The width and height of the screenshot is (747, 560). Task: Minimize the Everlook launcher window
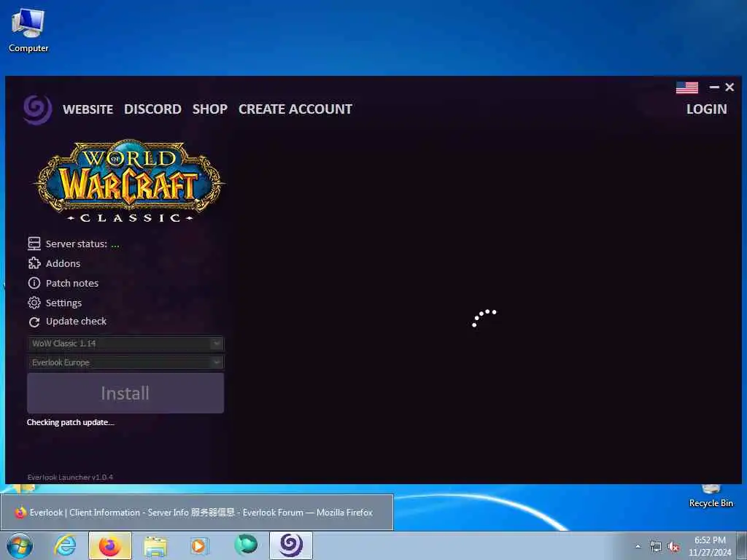click(714, 87)
